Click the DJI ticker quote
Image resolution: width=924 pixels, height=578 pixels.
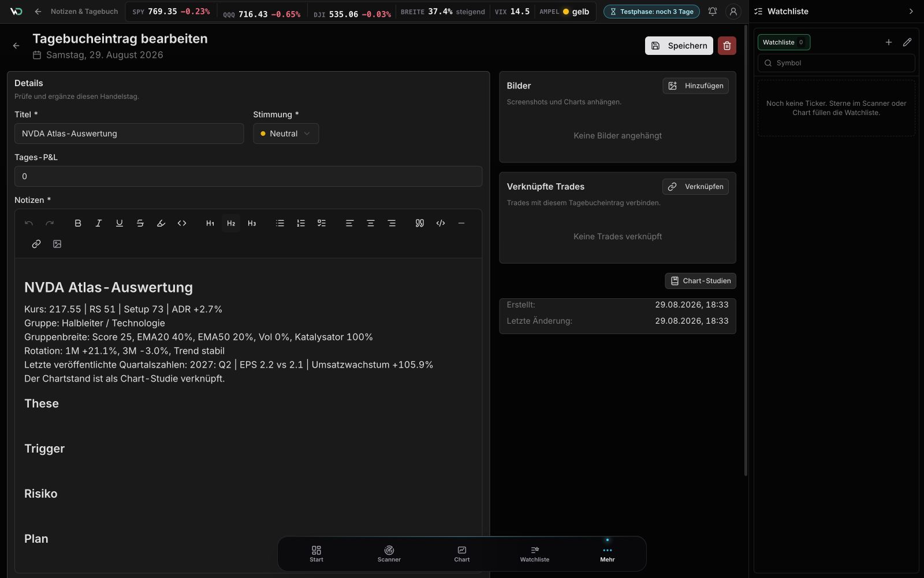[352, 14]
